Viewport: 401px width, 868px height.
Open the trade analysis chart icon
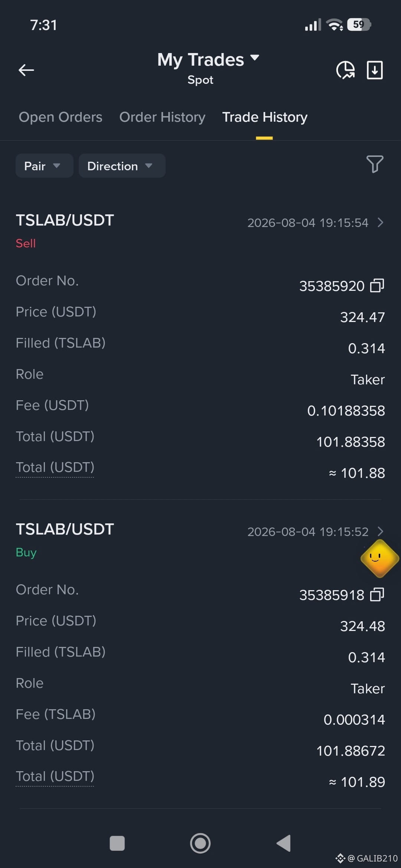345,70
